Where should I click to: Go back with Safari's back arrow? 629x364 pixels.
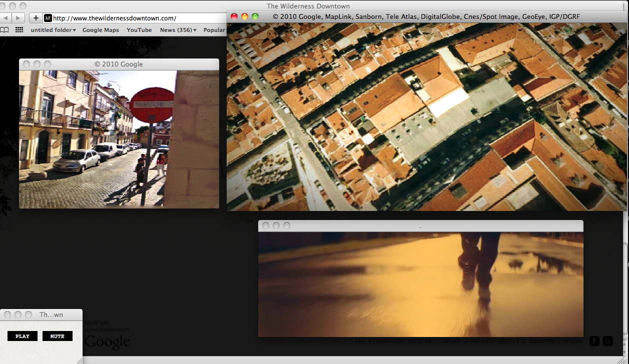point(6,18)
